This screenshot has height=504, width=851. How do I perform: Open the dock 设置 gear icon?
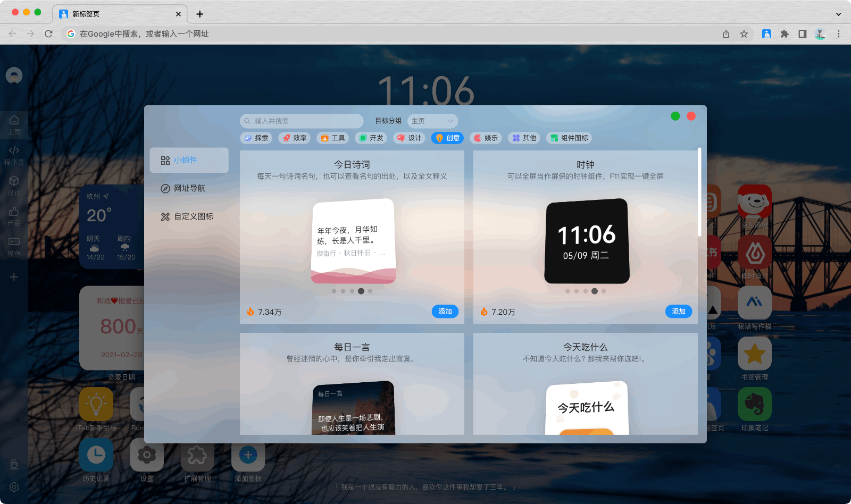tap(147, 455)
